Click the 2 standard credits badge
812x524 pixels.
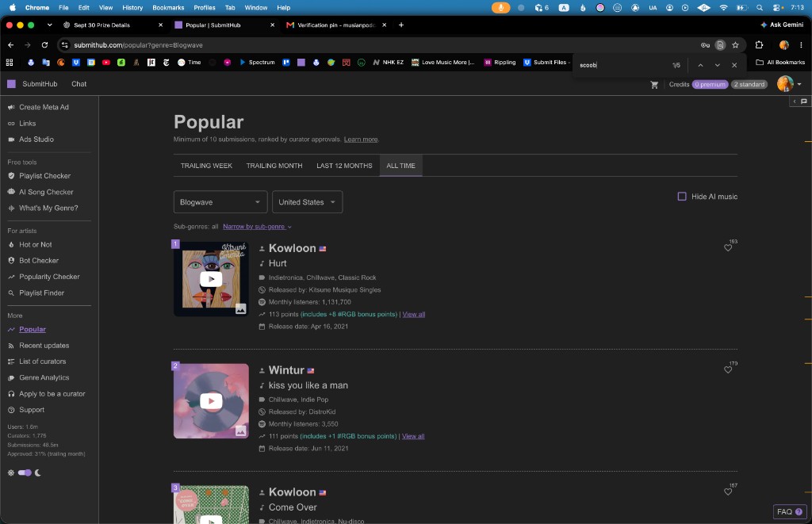749,84
